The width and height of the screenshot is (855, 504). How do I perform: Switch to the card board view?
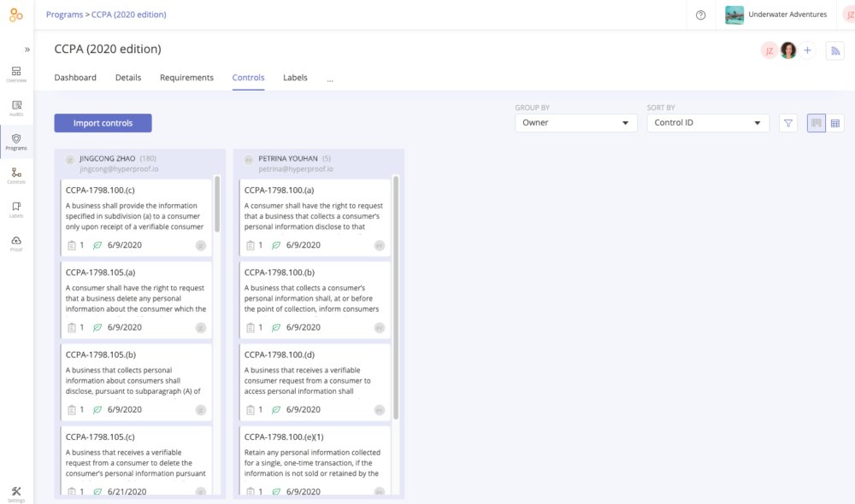(x=817, y=123)
